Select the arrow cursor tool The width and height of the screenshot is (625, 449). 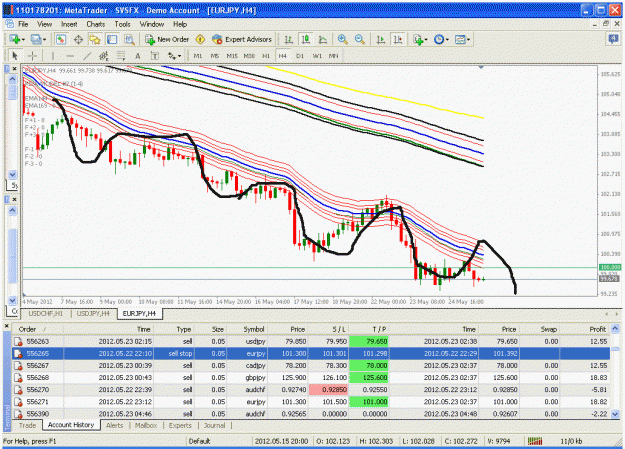point(15,56)
